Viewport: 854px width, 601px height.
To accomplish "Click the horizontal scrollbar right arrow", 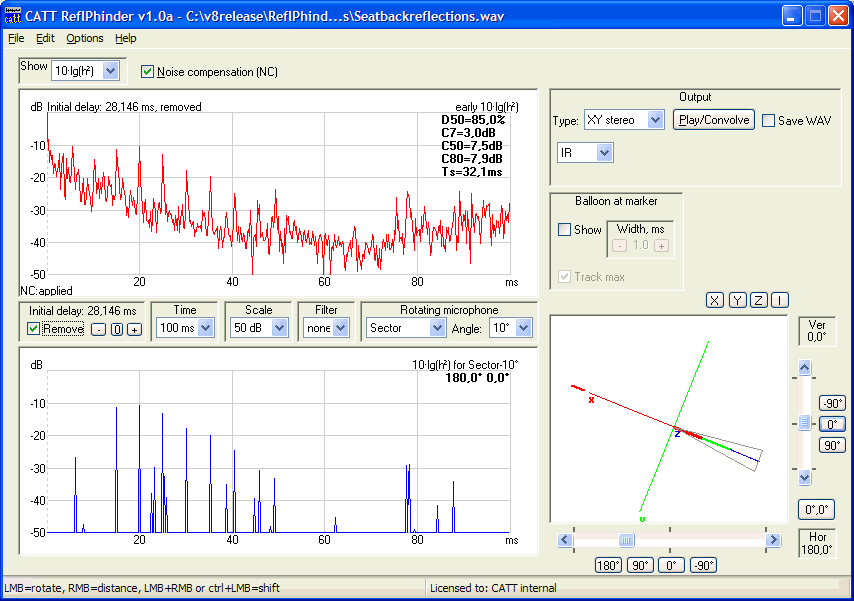I will click(x=772, y=540).
